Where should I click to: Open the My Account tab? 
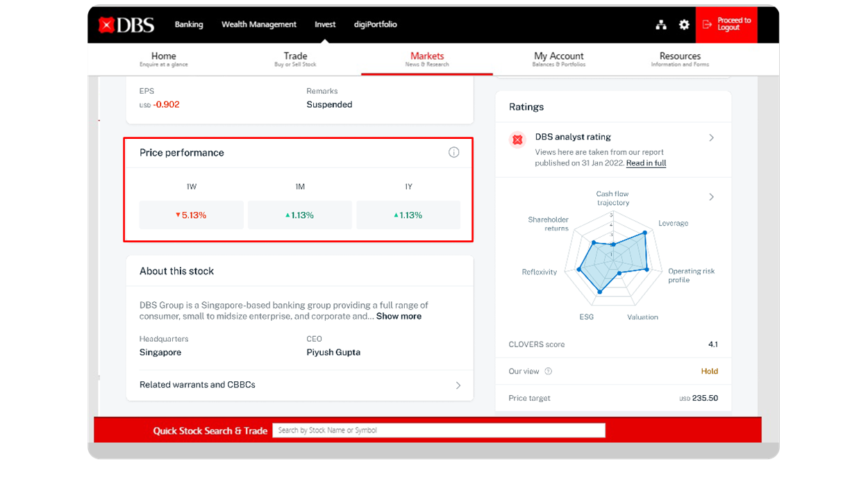tap(559, 59)
